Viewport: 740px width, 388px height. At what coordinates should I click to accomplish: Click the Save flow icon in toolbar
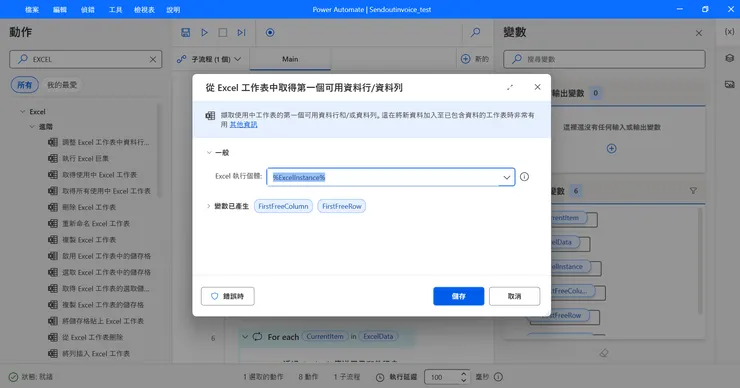(185, 33)
